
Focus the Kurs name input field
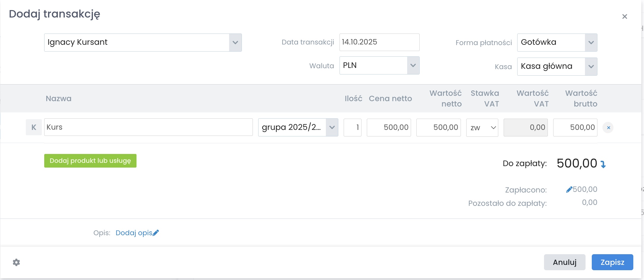tap(148, 127)
